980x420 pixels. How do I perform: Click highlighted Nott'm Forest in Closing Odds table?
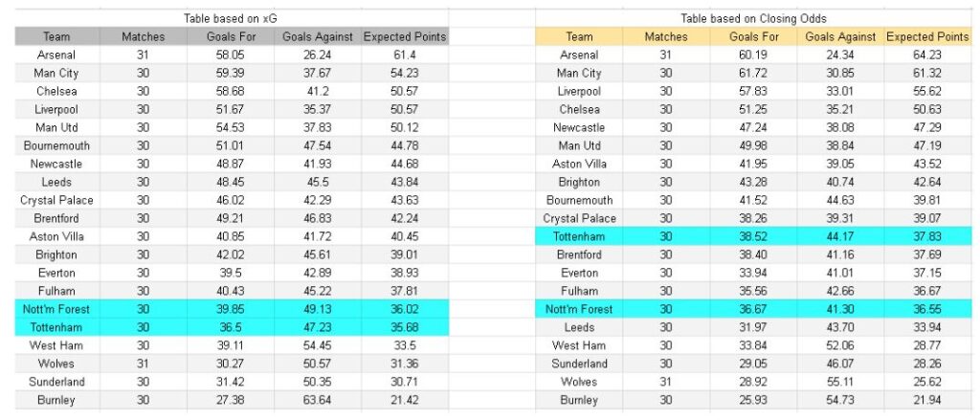579,309
